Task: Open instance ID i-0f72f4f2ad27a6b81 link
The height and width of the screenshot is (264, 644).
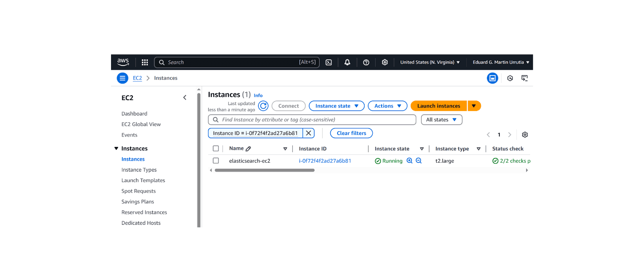Action: tap(325, 161)
